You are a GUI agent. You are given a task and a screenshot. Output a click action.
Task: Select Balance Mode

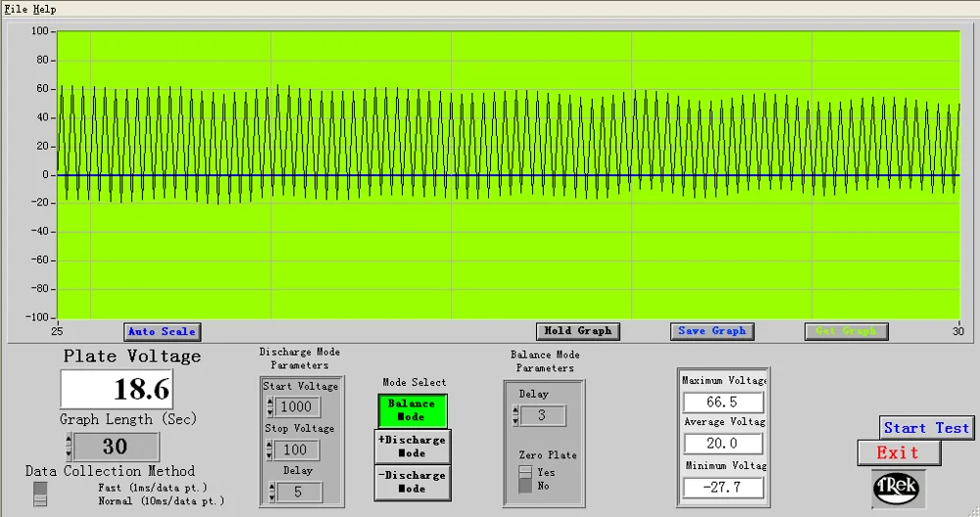[x=412, y=410]
